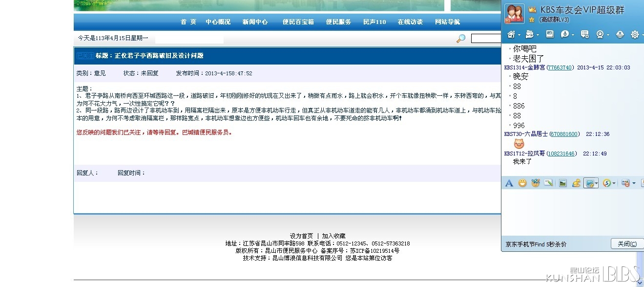Click the magnifier search icon on webpage

point(460,39)
